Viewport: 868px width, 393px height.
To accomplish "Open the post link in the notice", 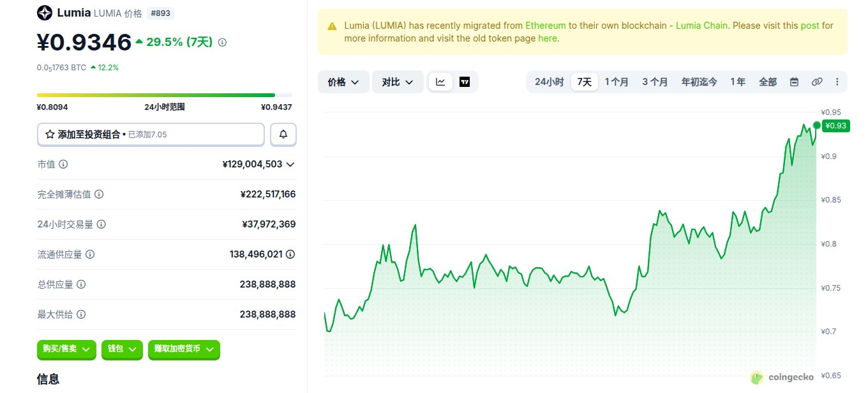I will coord(810,26).
